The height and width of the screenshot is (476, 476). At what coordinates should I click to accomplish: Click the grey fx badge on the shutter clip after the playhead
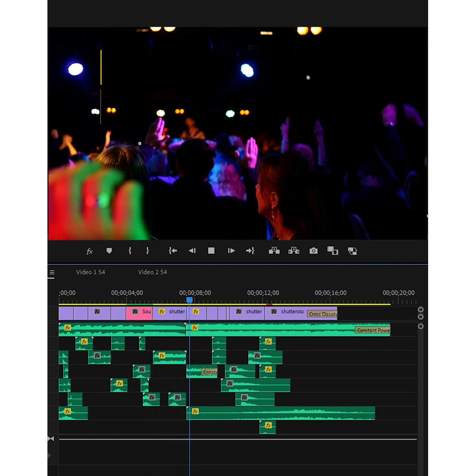[239, 311]
